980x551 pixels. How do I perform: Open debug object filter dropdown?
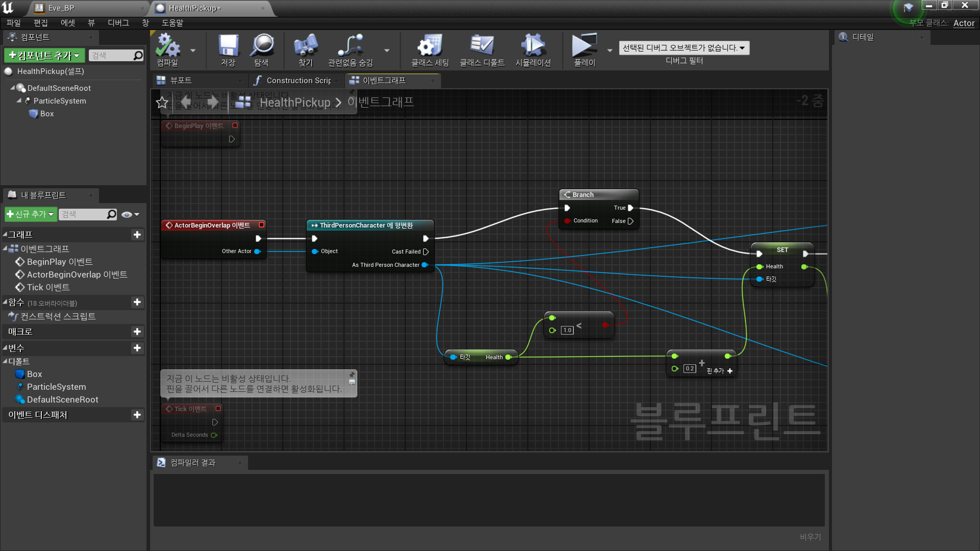[x=683, y=48]
